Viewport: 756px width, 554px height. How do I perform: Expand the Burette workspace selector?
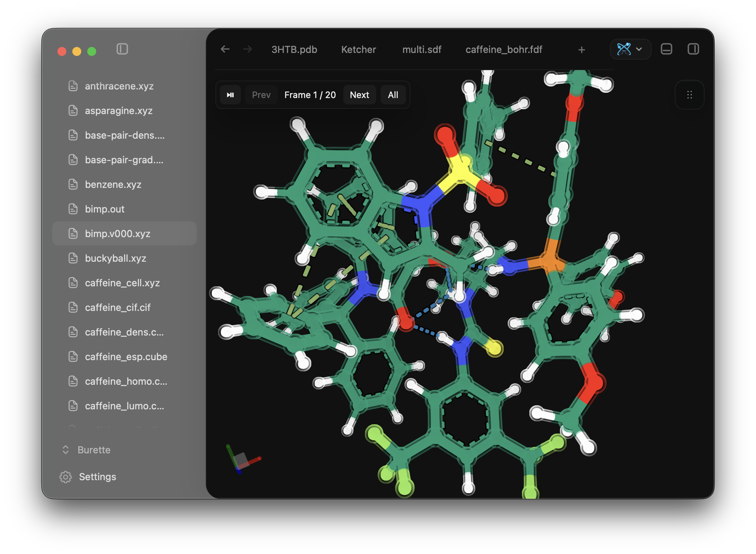click(86, 450)
